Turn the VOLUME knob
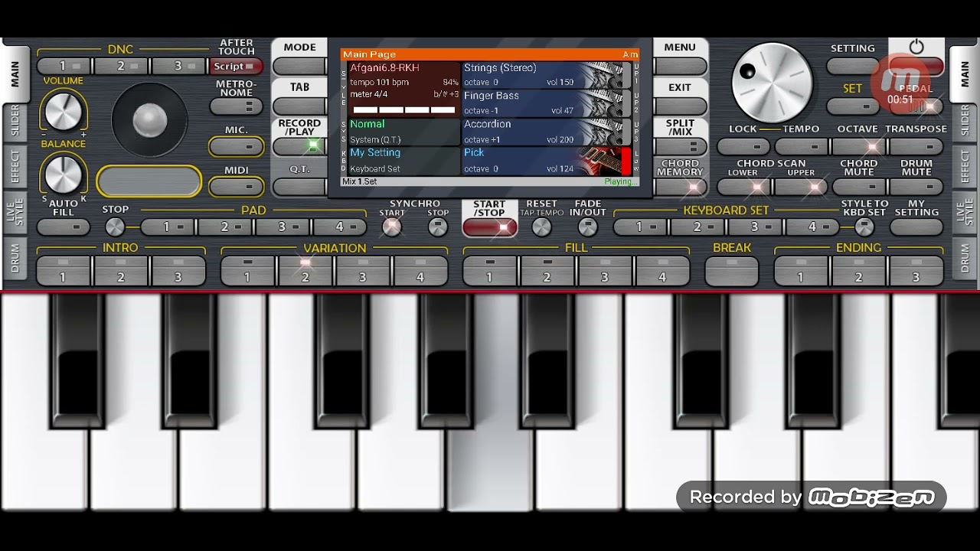This screenshot has height=551, width=980. (63, 112)
